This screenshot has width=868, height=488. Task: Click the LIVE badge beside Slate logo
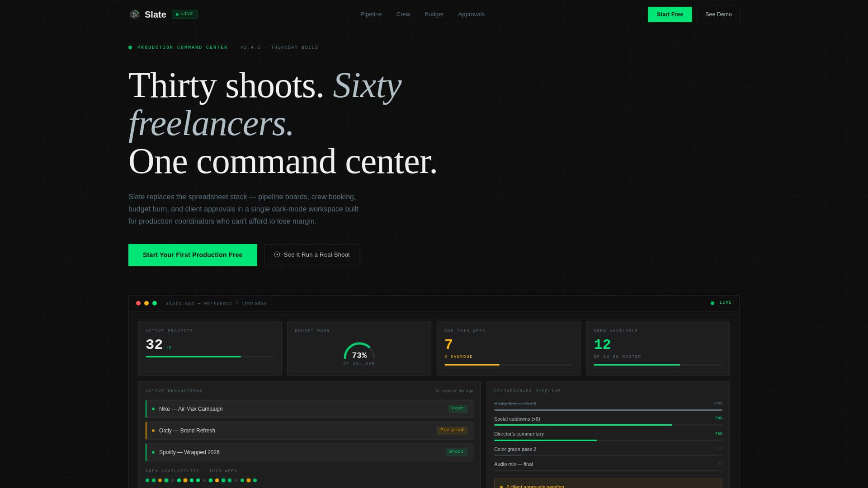tap(184, 14)
